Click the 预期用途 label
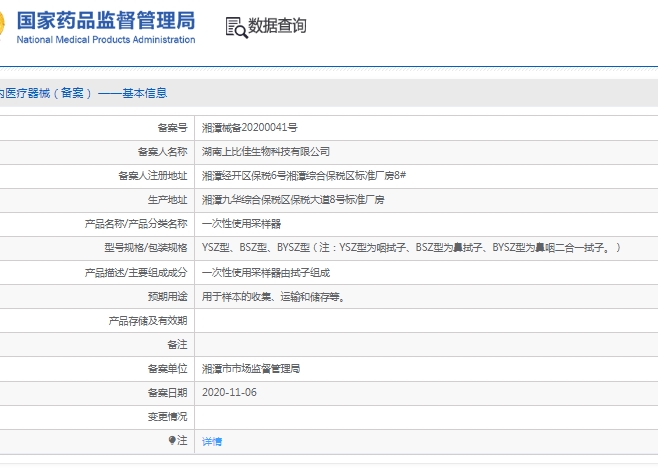The width and height of the screenshot is (658, 470). [x=167, y=297]
